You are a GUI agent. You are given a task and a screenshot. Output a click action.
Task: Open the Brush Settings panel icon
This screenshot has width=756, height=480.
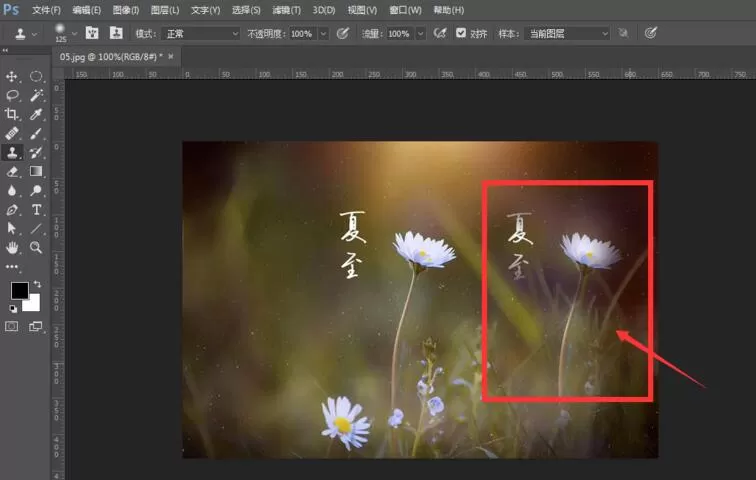(92, 33)
